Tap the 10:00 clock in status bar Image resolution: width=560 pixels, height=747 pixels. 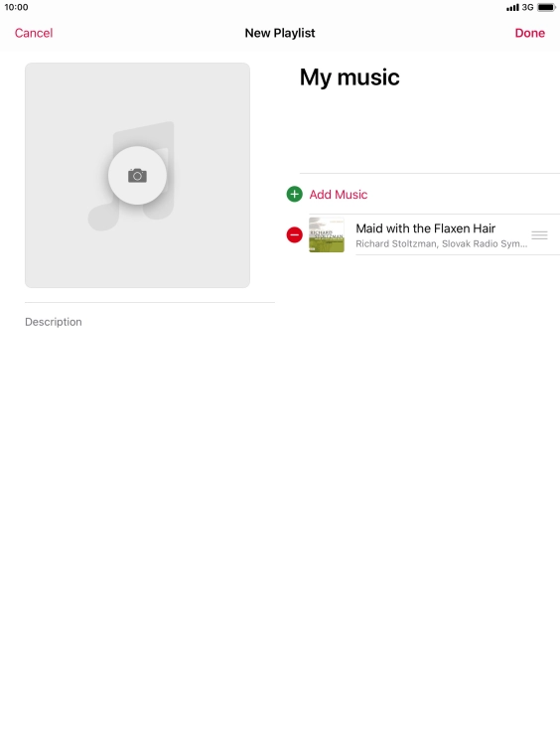(16, 7)
